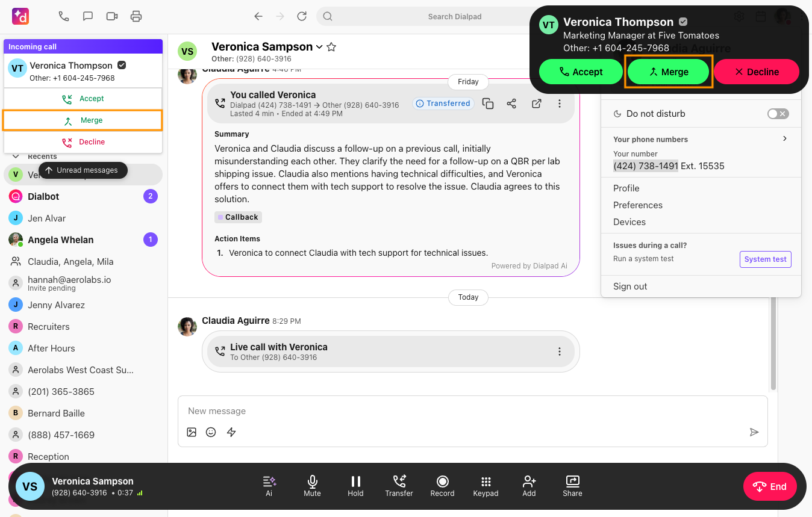The height and width of the screenshot is (517, 812).
Task: Share screen from call bar
Action: coord(572,486)
